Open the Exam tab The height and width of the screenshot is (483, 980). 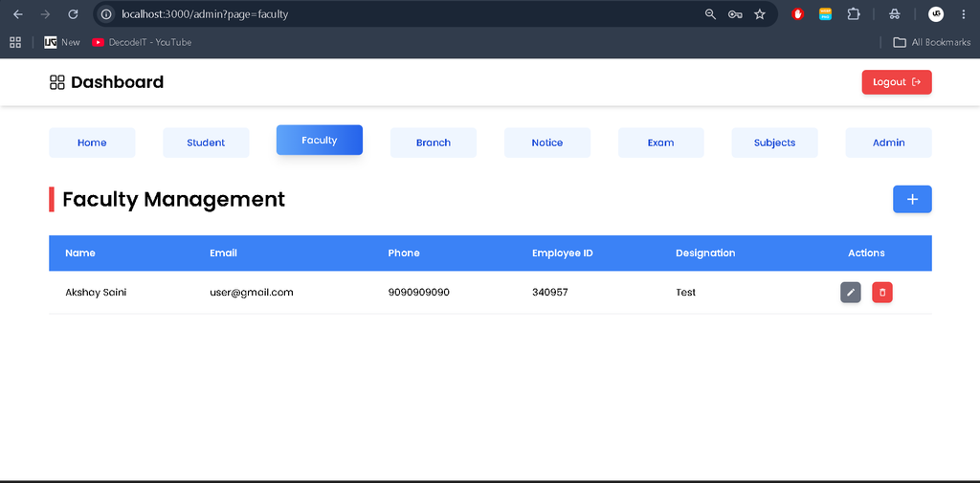[660, 143]
